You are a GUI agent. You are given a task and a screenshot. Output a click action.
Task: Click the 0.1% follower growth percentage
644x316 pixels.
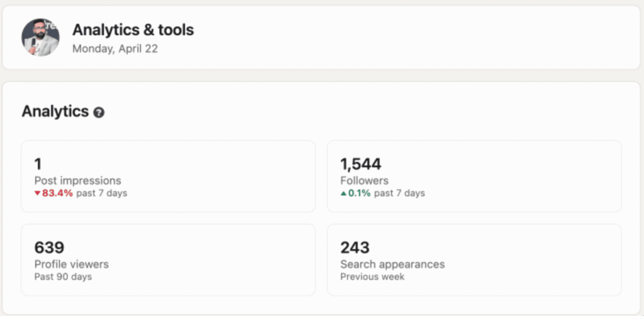(360, 193)
